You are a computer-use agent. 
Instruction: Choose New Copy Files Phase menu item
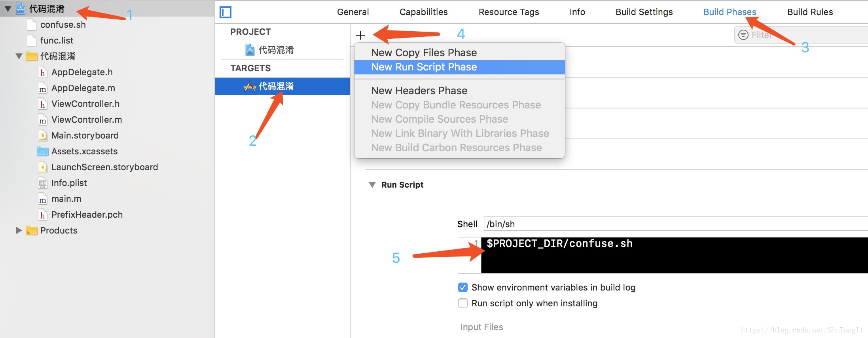(460, 53)
